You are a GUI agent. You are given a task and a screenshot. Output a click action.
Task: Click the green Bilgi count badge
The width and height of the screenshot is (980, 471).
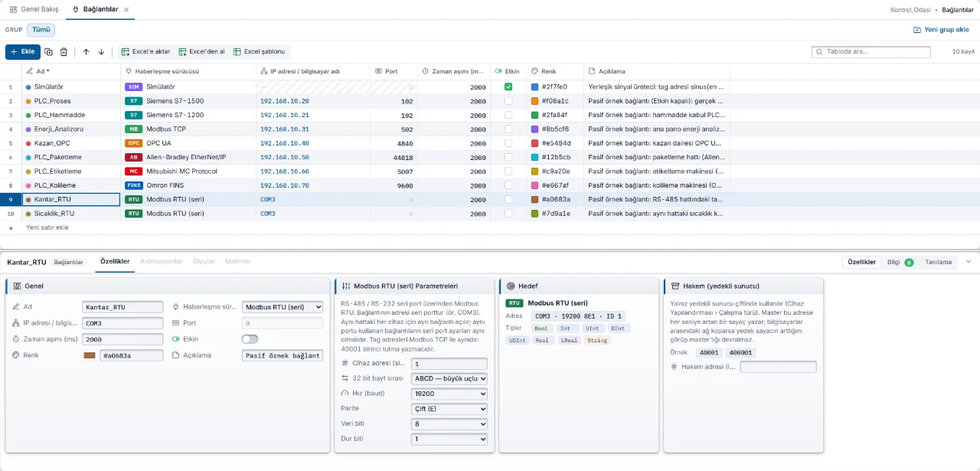tap(909, 262)
